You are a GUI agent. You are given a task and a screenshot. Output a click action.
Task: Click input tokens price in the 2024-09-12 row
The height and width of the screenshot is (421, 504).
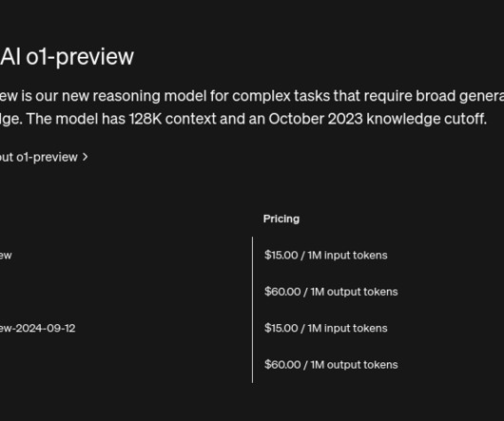tap(325, 328)
